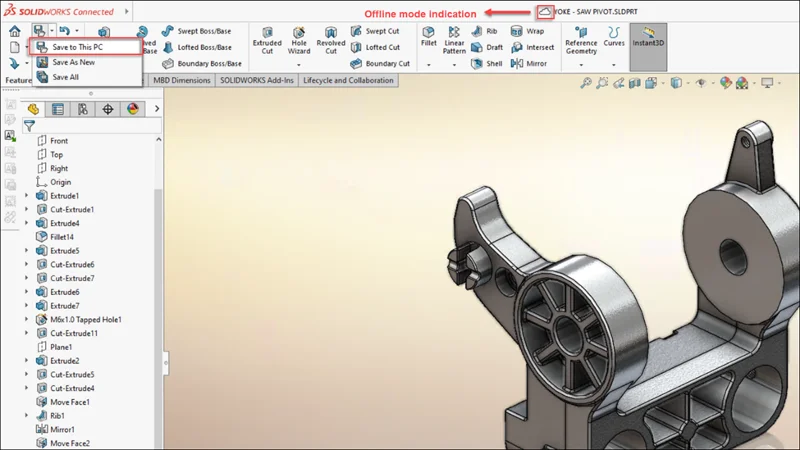Viewport: 800px width, 450px height.
Task: Click the Mirror feature icon
Action: pyautogui.click(x=528, y=63)
